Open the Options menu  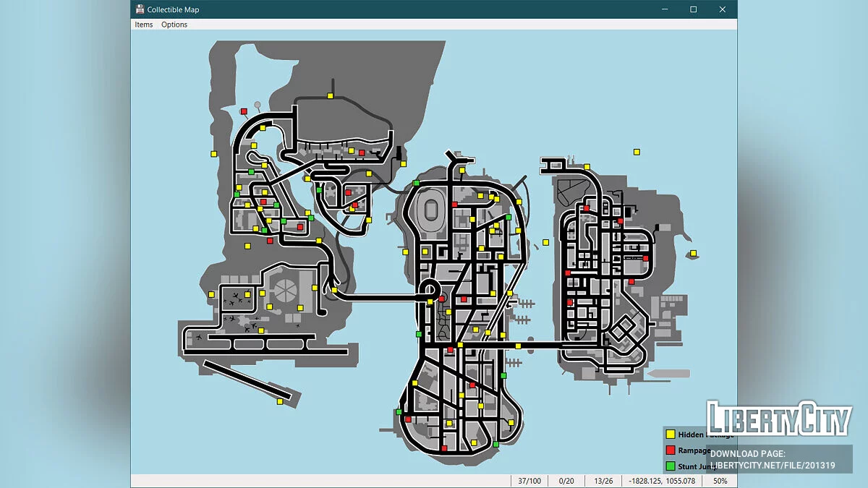tap(174, 25)
